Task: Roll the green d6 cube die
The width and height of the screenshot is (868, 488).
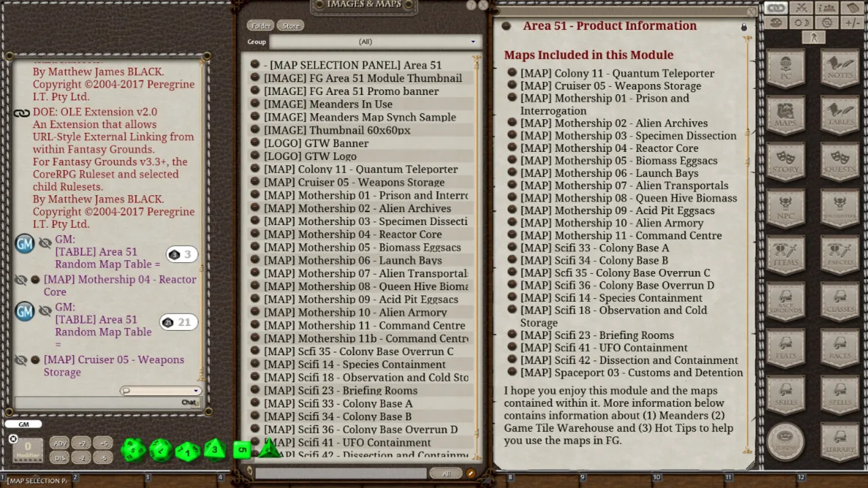Action: click(242, 449)
